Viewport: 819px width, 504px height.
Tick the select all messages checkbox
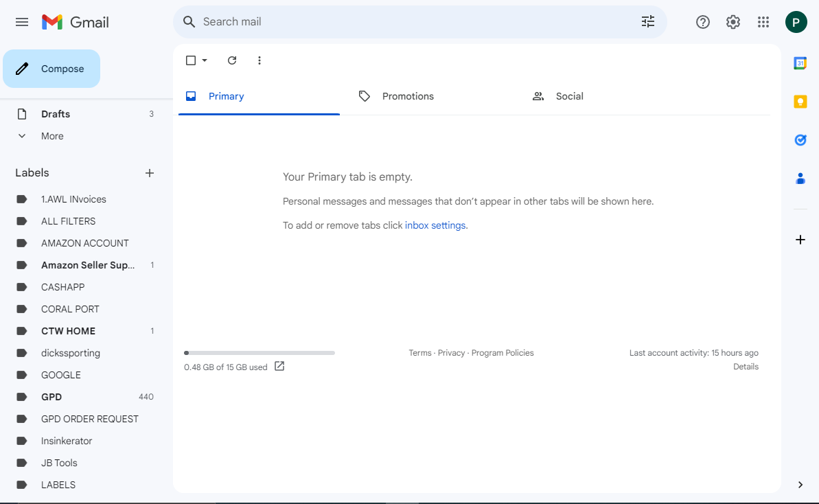click(191, 60)
